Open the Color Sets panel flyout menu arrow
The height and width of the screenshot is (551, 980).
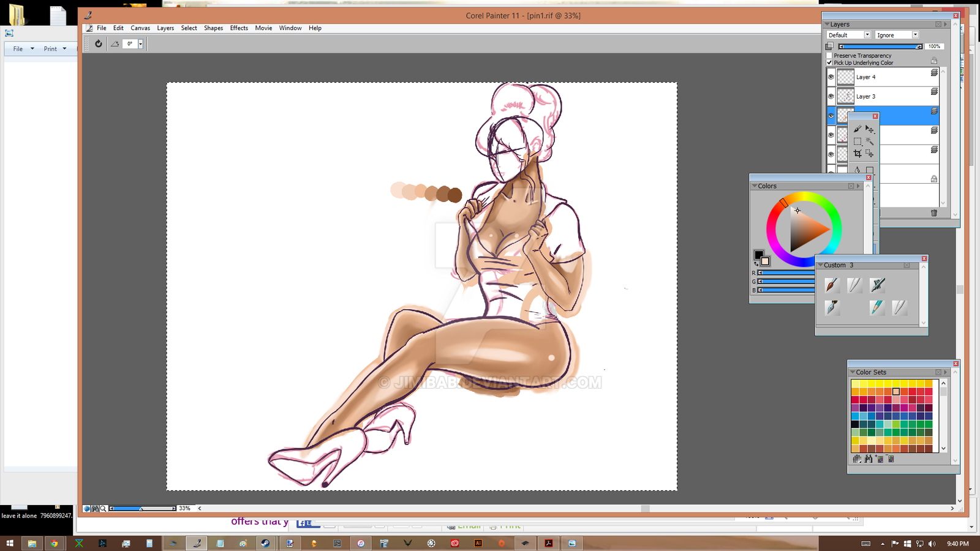pos(946,372)
